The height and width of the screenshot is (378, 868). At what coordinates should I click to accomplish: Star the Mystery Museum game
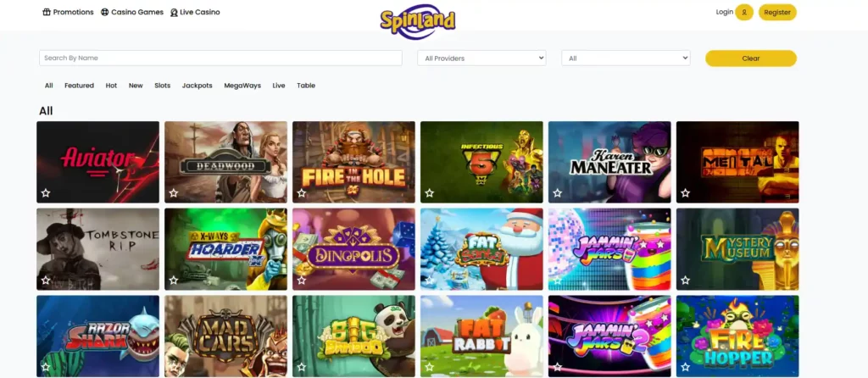pos(685,280)
